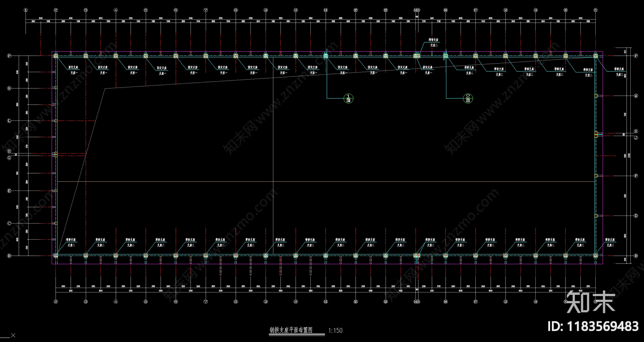Select axis bubble K on the right side
Screen dimensions: 644x342
coord(636,131)
